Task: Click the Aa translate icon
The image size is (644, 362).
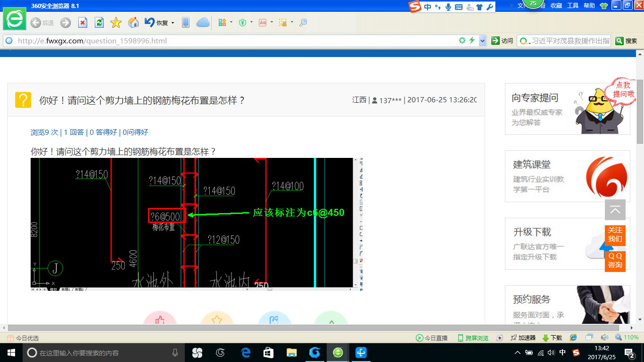Action: [263, 22]
